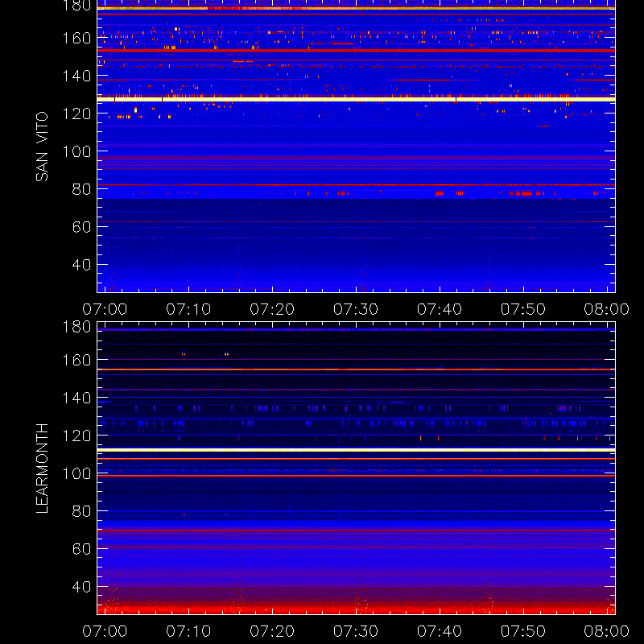
Task: Click the 07:30 time label under San Vito plot
Action: [x=356, y=309]
